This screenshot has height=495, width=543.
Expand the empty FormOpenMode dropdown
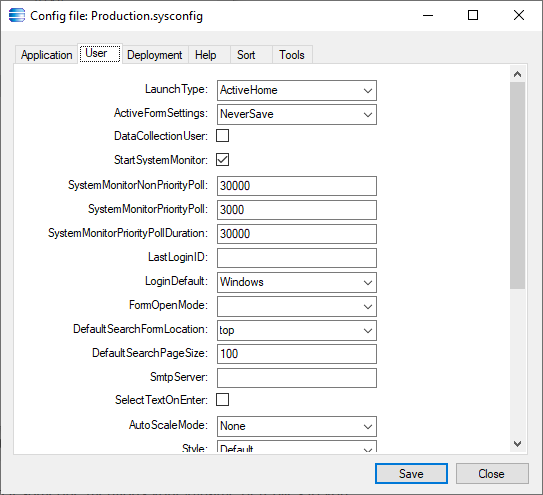297,306
